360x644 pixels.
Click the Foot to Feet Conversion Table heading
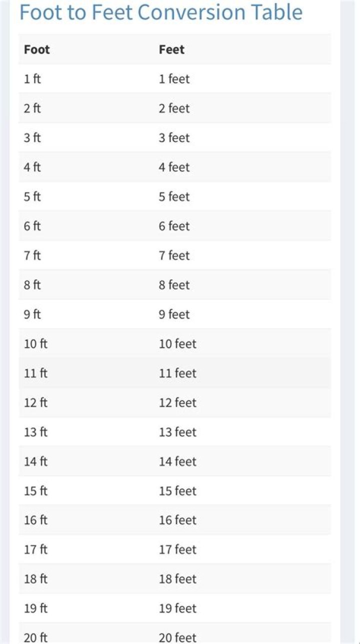point(160,12)
